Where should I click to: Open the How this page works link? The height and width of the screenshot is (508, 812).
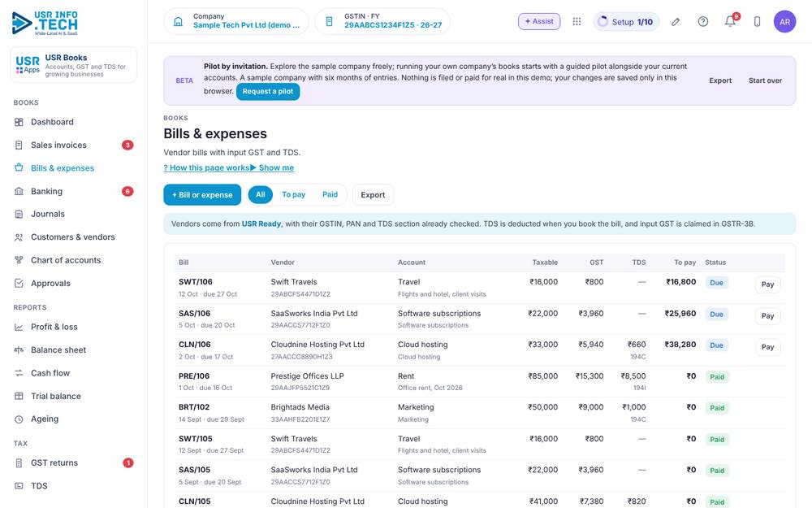tap(206, 167)
